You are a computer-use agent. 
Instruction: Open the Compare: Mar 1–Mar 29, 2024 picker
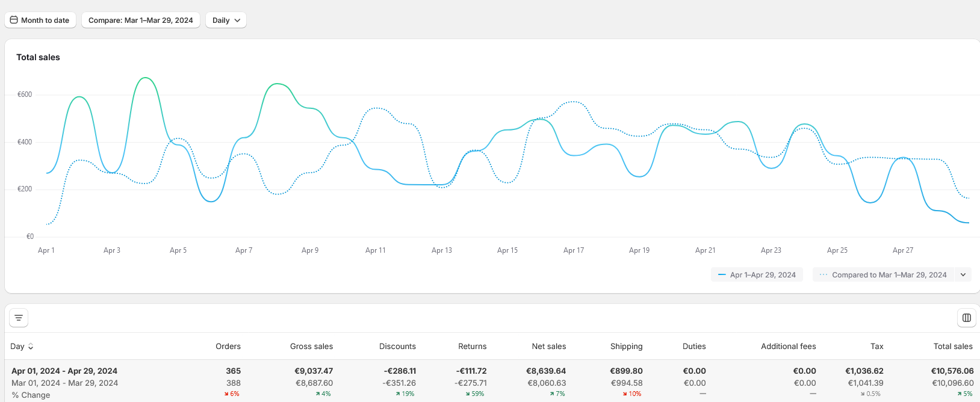[140, 20]
